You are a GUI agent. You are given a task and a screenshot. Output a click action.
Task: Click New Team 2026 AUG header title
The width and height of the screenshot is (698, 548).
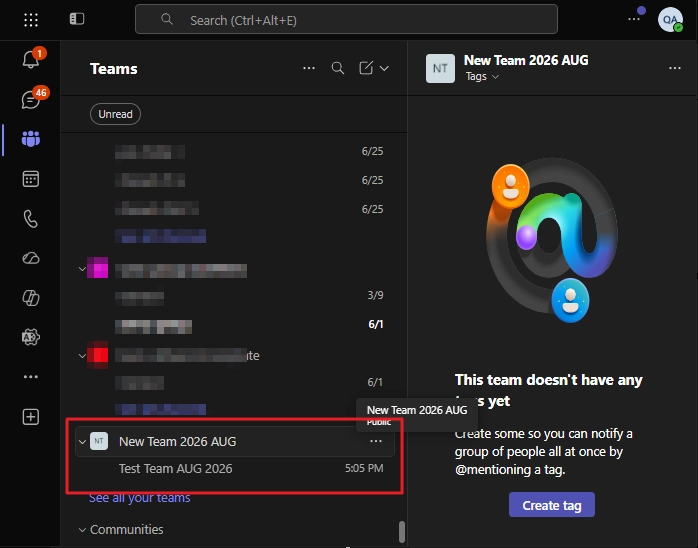click(x=526, y=60)
